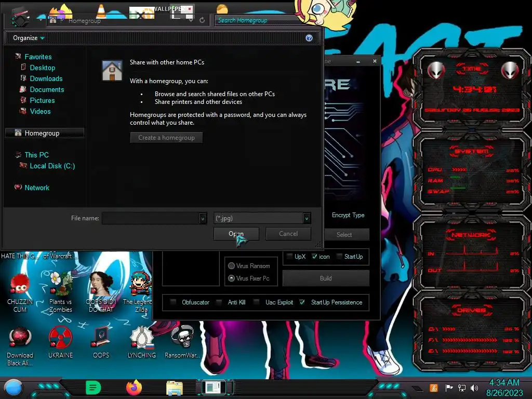This screenshot has height=399, width=532.
Task: Enable the Uac Exploit checkbox
Action: pos(257,302)
